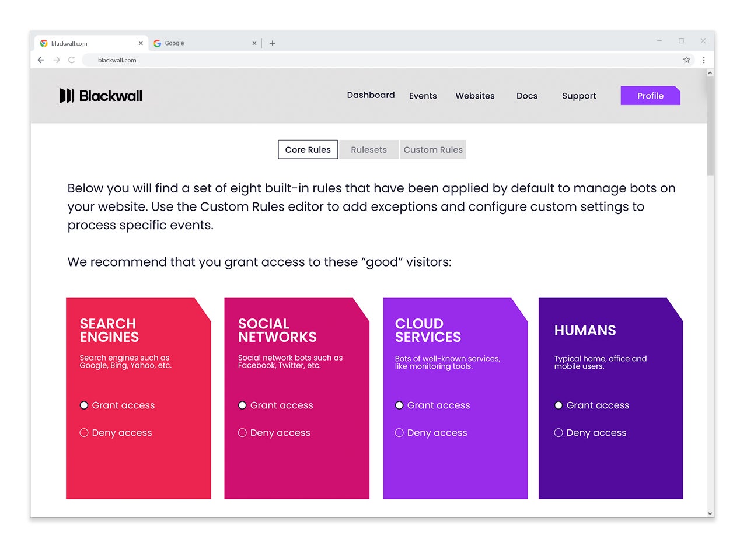Select the blackwall.com browser tab
This screenshot has height=560, width=747.
tap(92, 43)
